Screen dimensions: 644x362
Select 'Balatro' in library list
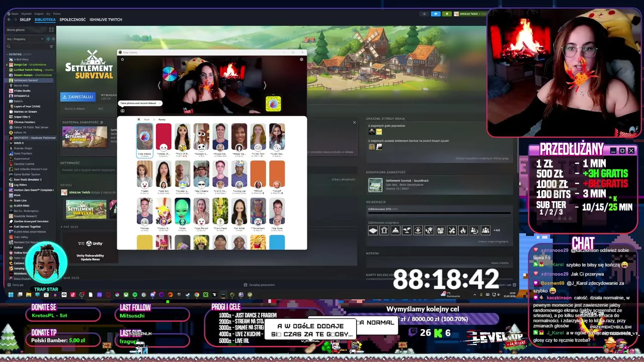[x=18, y=101]
